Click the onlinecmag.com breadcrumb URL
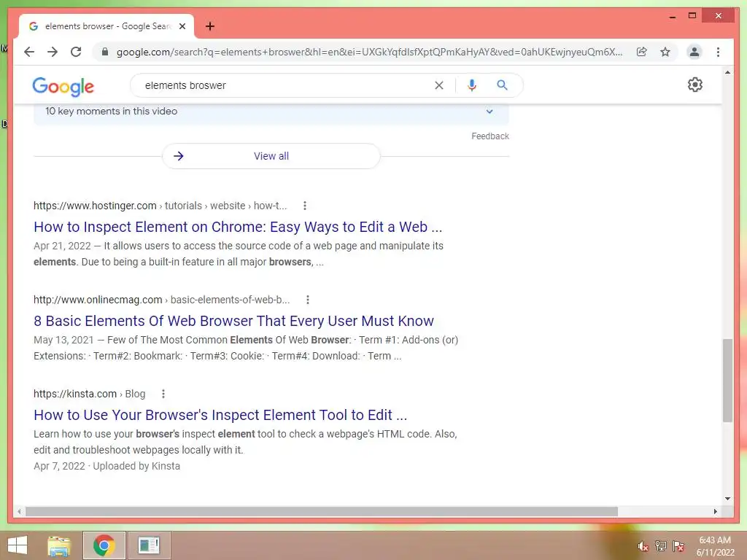 point(161,300)
